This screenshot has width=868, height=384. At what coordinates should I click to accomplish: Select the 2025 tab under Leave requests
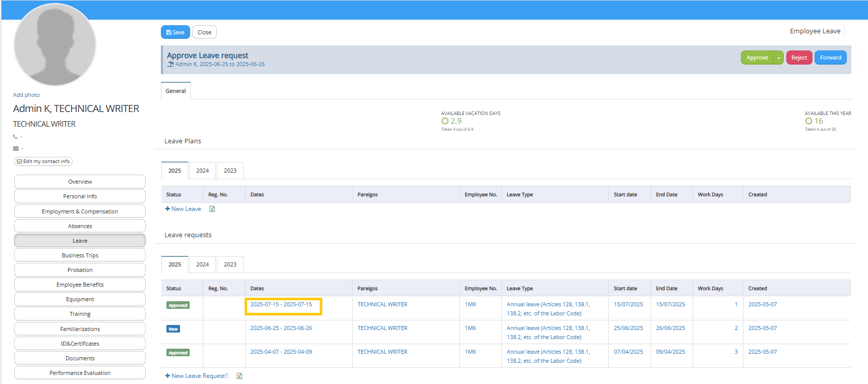175,264
